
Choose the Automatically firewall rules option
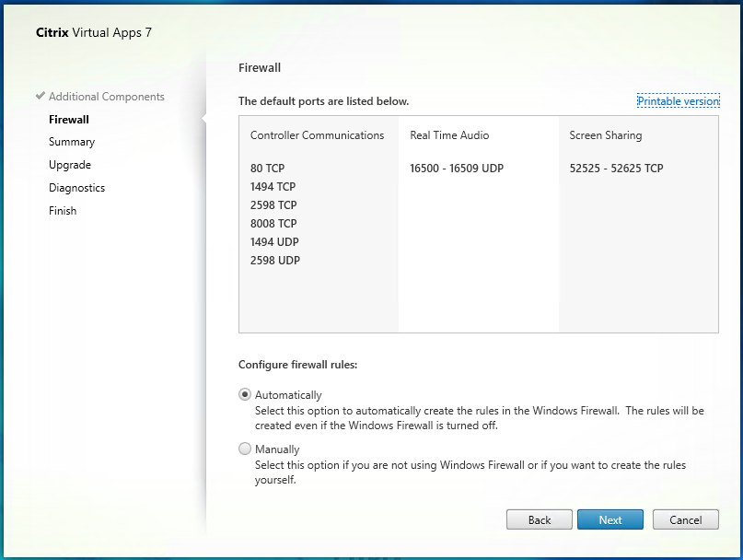245,394
